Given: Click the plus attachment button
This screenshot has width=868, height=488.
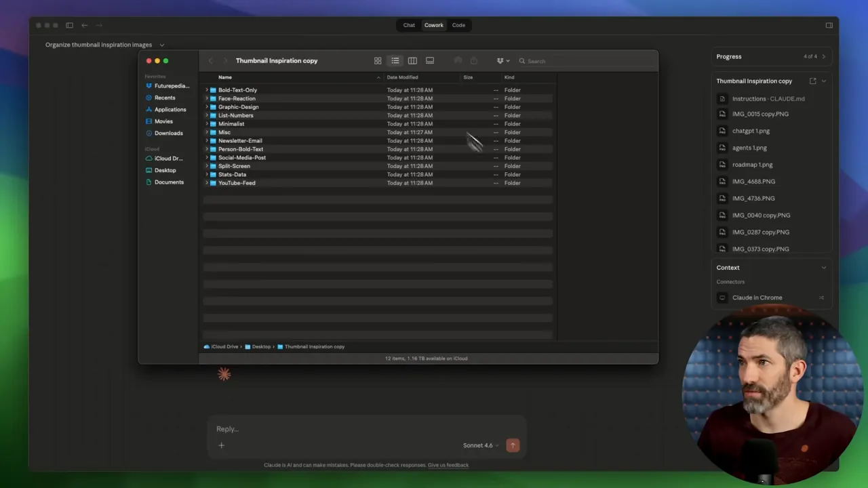Looking at the screenshot, I should point(221,445).
